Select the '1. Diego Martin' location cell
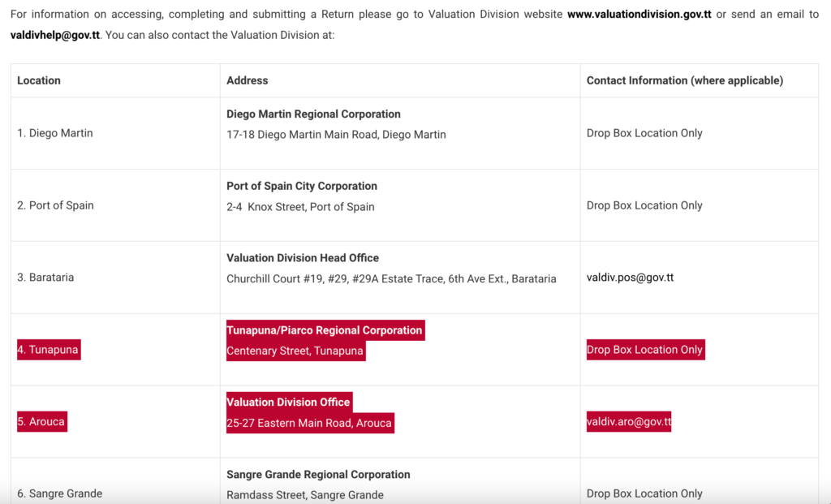This screenshot has height=504, width=831. pos(55,133)
